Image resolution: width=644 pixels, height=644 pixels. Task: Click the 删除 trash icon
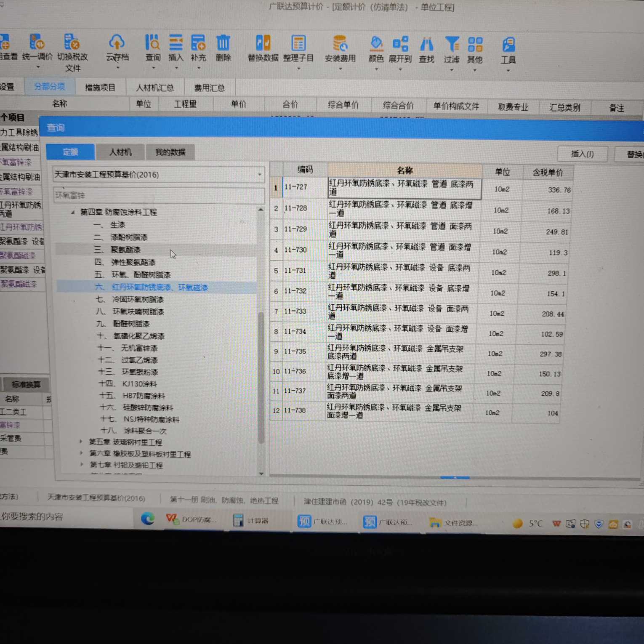click(223, 43)
